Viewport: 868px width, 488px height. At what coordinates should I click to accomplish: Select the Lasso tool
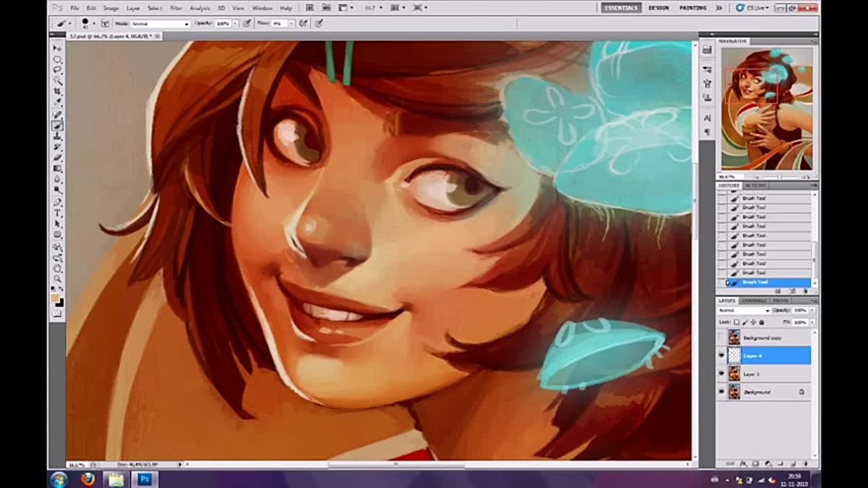(x=58, y=70)
